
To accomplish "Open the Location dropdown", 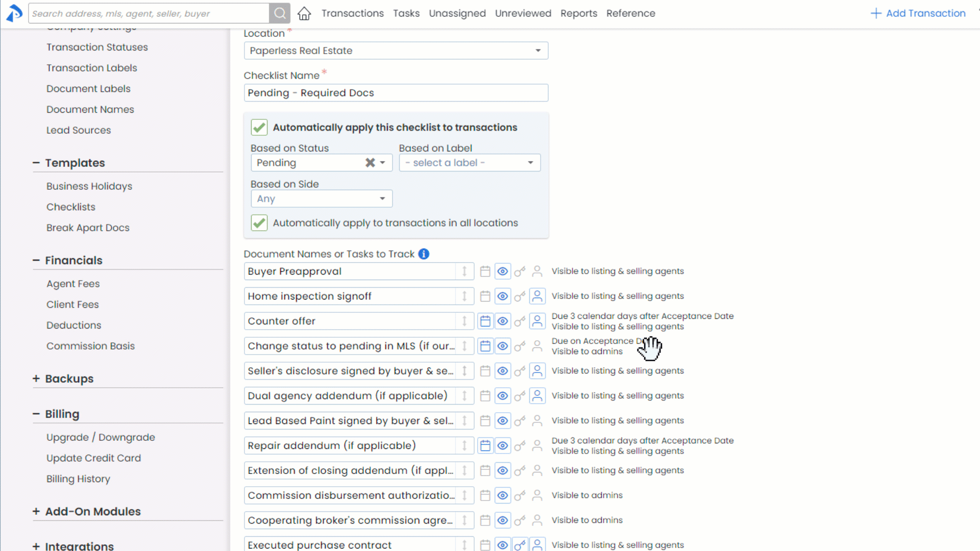I will [x=396, y=51].
